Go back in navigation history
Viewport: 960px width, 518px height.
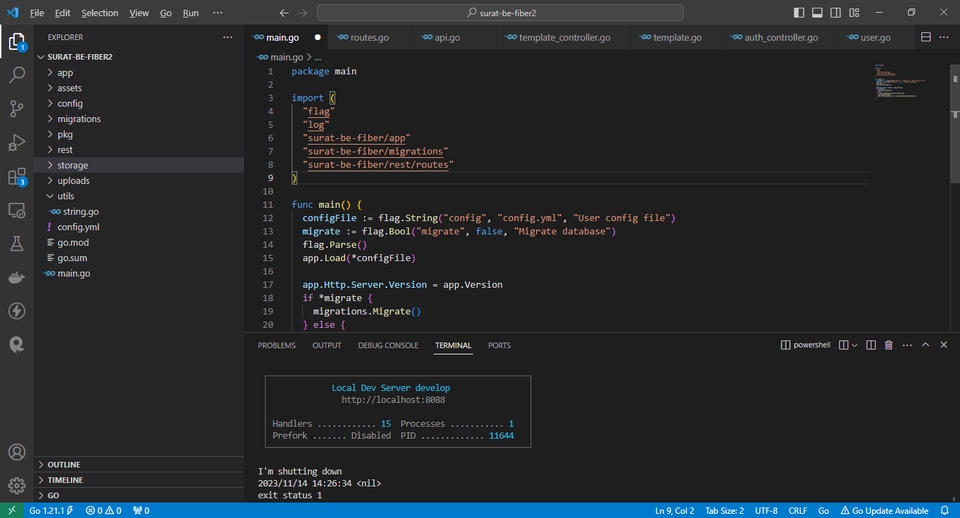pos(284,13)
